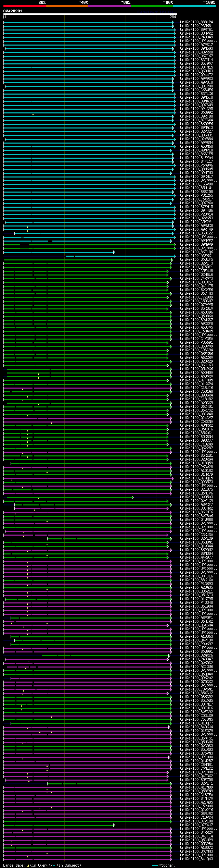Image resolution: width=219 pixels, height=868 pixels.
Task: Select UniRef100_O03992 label
Action: 196,112
